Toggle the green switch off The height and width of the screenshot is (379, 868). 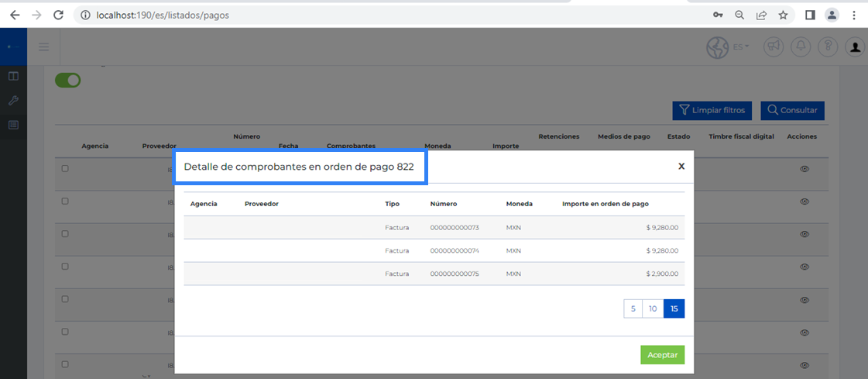pos(68,80)
